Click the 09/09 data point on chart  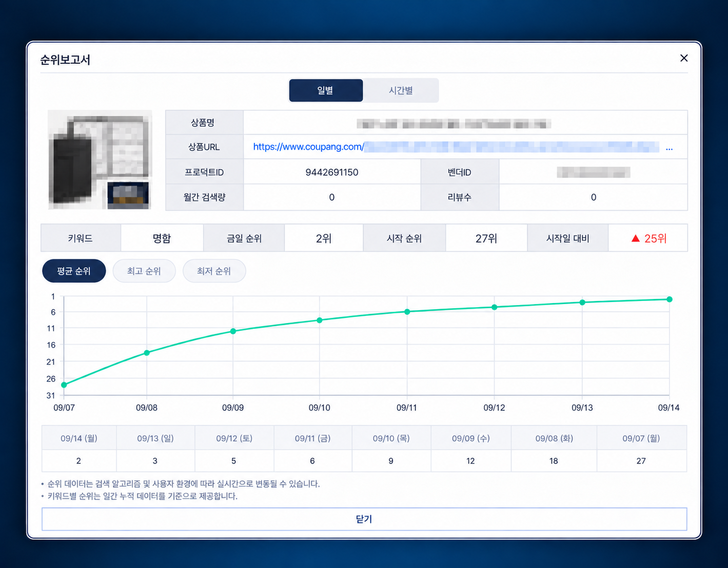(233, 331)
